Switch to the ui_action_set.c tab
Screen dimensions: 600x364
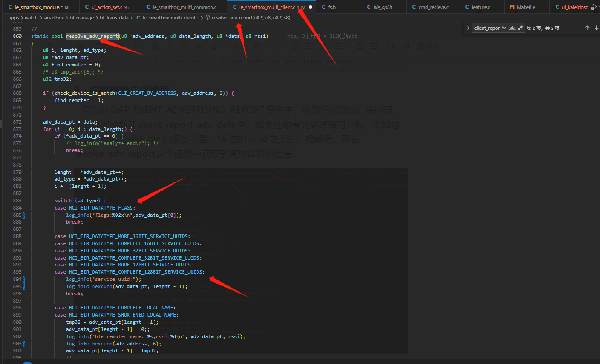pyautogui.click(x=110, y=8)
